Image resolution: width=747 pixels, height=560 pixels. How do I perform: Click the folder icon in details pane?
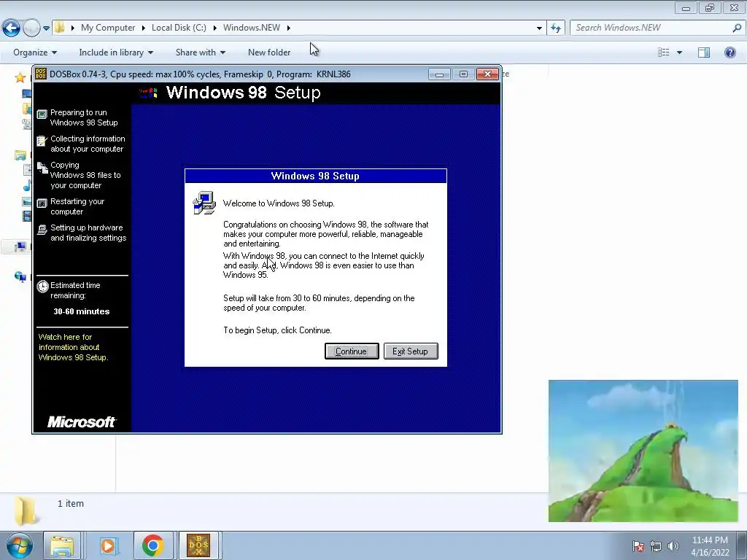26,510
